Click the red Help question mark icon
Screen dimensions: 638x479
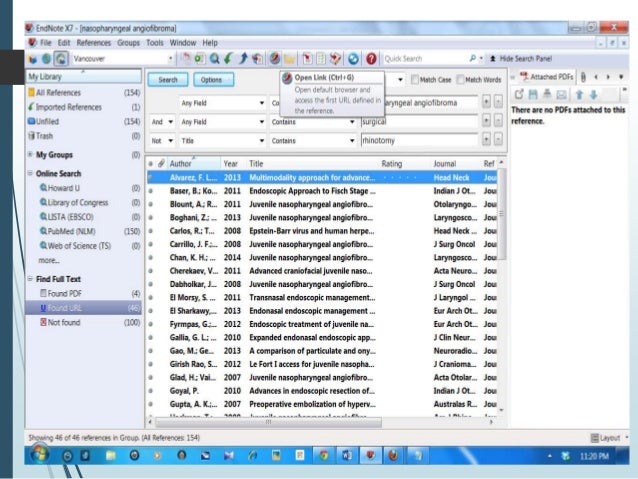[x=371, y=59]
